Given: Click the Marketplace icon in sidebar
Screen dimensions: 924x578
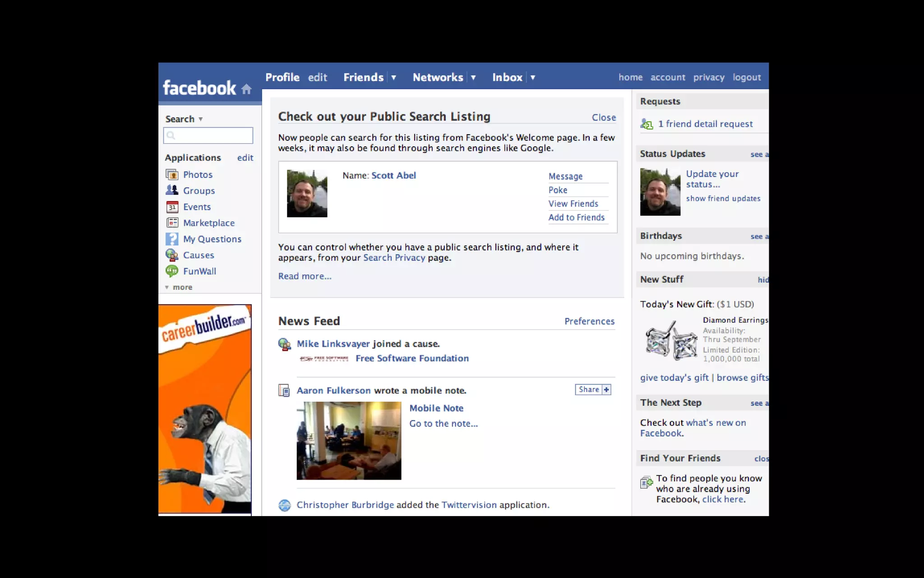Looking at the screenshot, I should click(172, 223).
